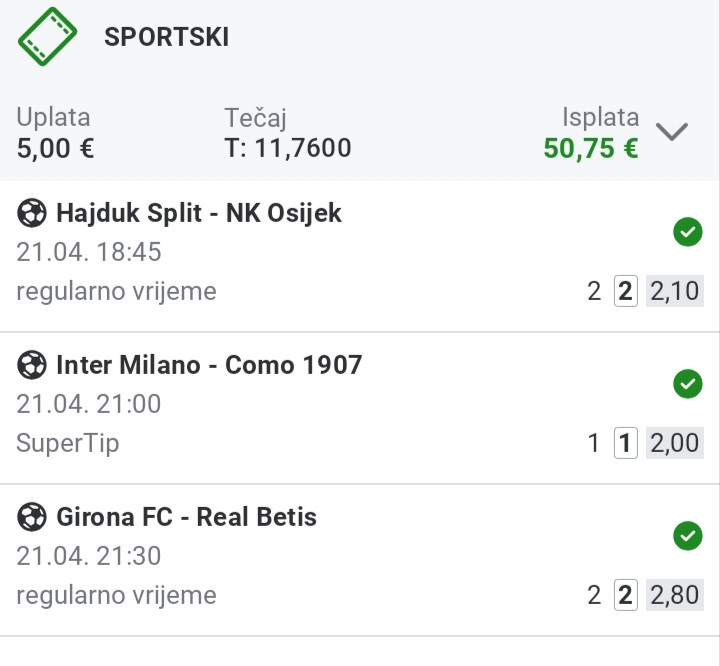Expand ticket details with the chevron arrow
The width and height of the screenshot is (720, 666).
(672, 132)
